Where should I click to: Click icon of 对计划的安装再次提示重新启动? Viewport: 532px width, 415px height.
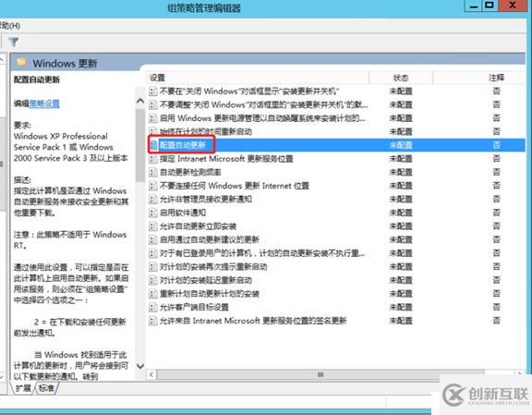(153, 266)
